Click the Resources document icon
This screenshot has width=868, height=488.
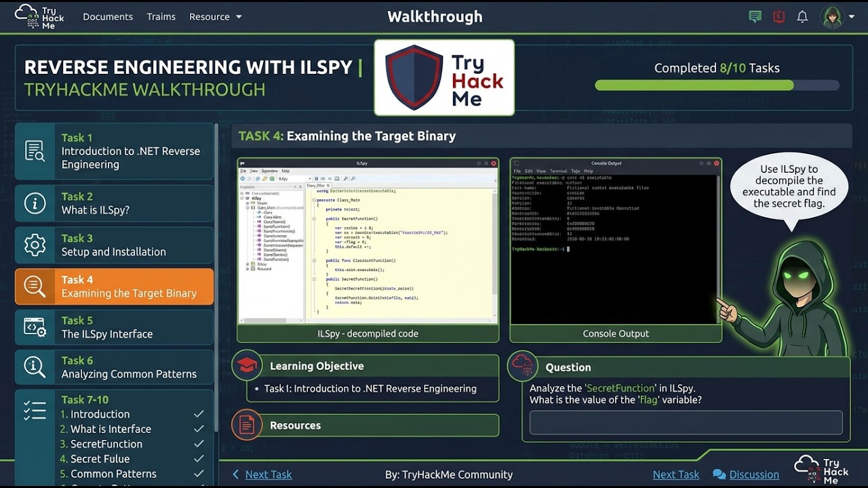pyautogui.click(x=247, y=425)
